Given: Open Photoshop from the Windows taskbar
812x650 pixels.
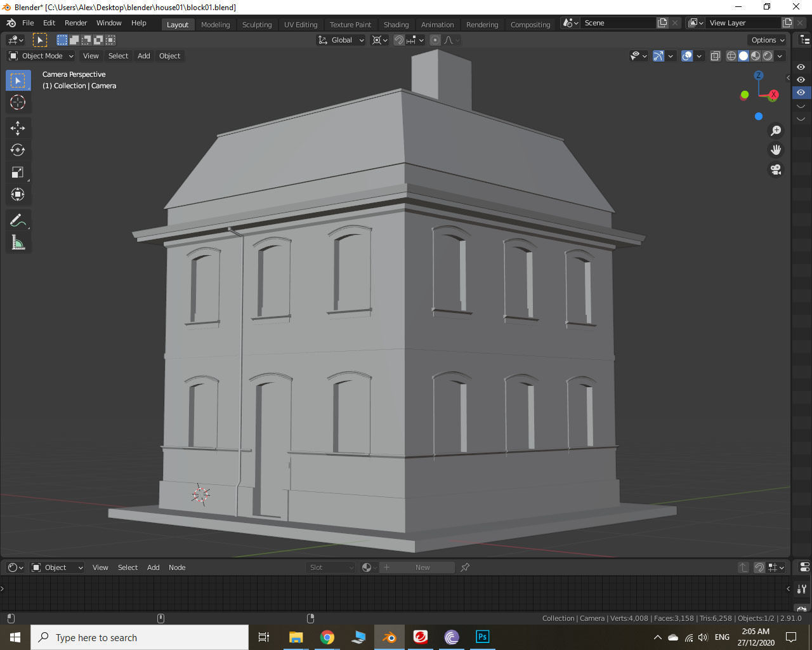Looking at the screenshot, I should (483, 637).
